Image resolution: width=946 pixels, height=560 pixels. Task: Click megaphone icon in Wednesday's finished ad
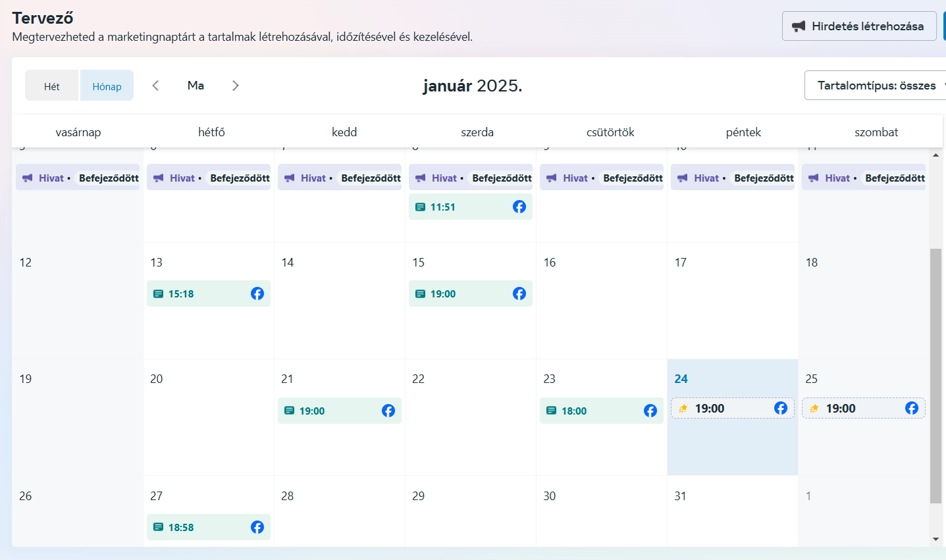click(421, 178)
